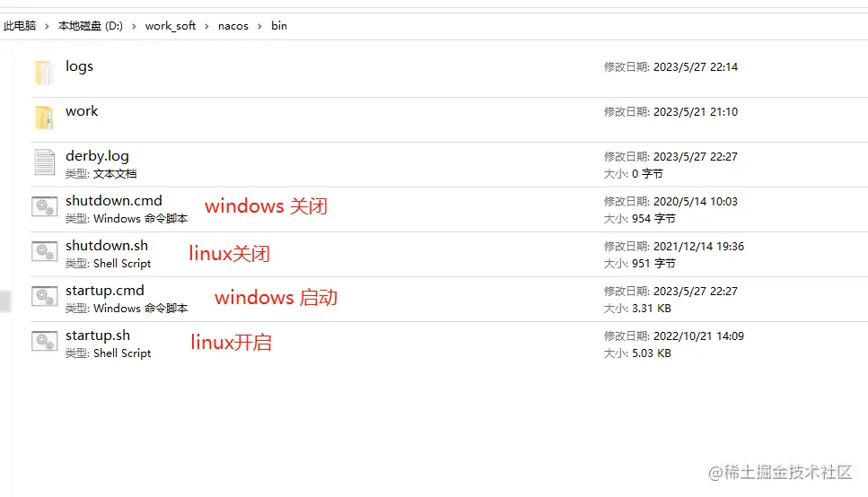868x497 pixels.
Task: Select the startup.cmd script icon
Action: coord(44,297)
